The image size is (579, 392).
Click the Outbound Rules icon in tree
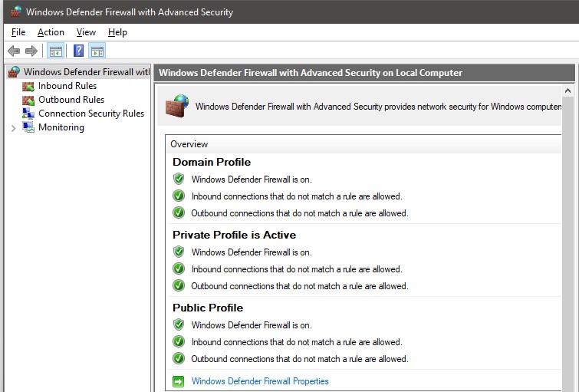pyautogui.click(x=28, y=100)
